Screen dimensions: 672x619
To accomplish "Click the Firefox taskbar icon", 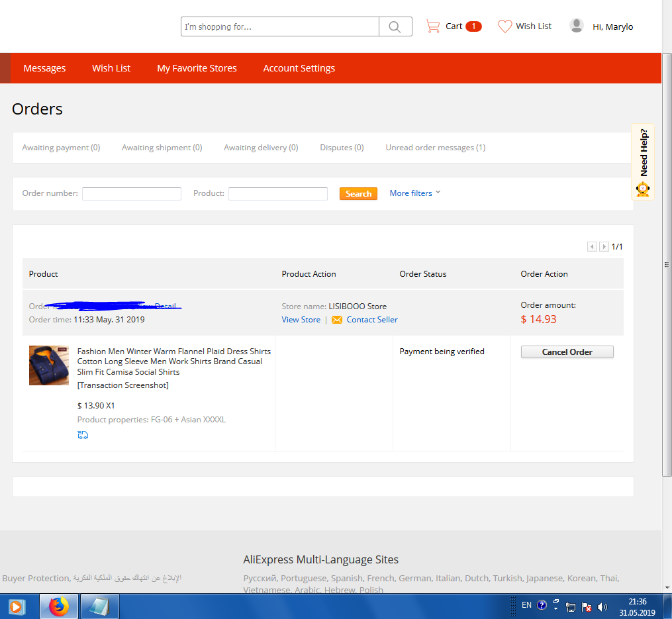I will (x=59, y=606).
